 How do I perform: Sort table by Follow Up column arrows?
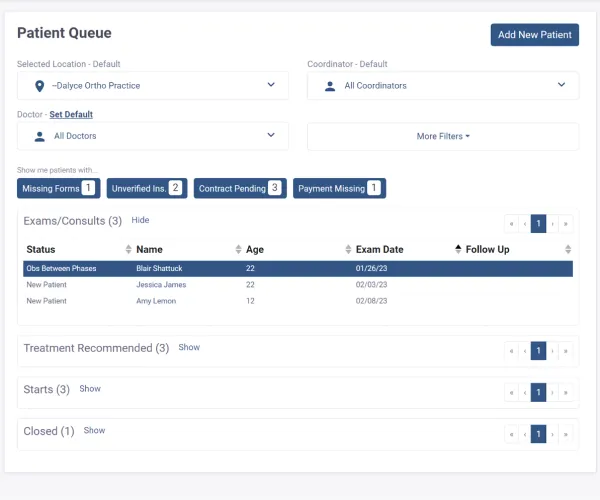[x=568, y=249]
